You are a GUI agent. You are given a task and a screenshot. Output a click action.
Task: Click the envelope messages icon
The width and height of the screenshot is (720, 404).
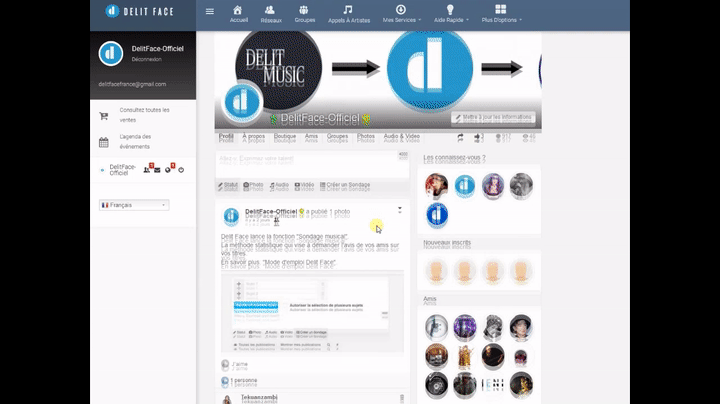158,170
